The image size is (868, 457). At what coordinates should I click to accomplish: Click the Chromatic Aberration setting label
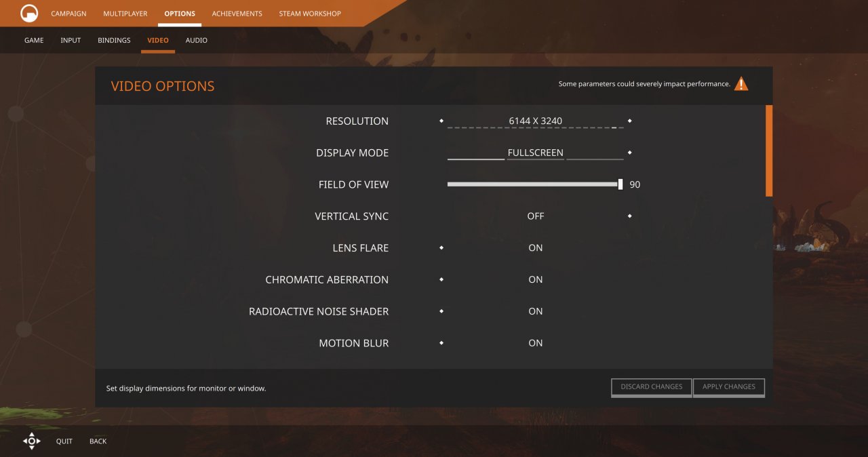coord(327,279)
